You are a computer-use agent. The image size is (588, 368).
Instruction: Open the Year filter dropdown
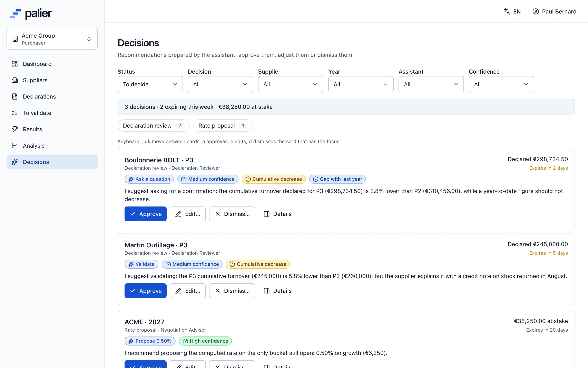click(361, 84)
